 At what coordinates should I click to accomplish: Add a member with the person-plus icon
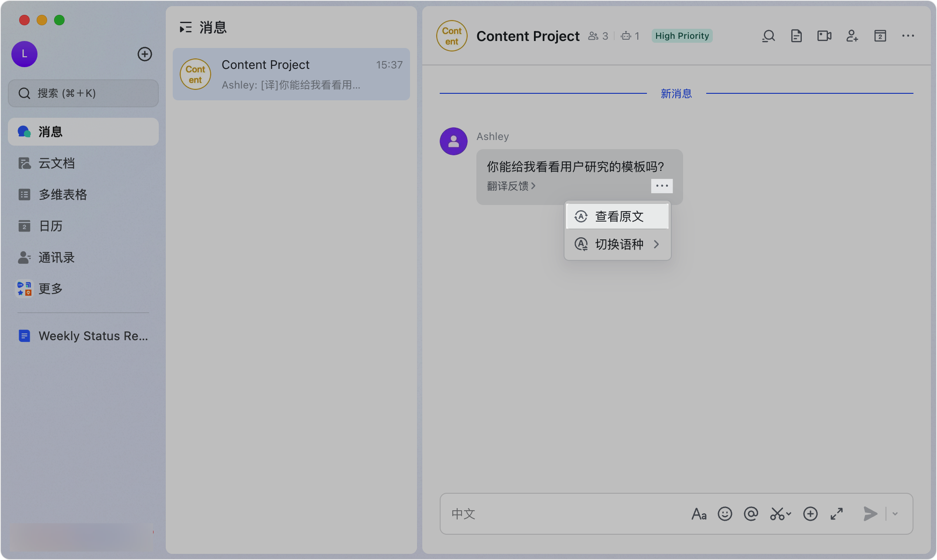click(x=852, y=36)
